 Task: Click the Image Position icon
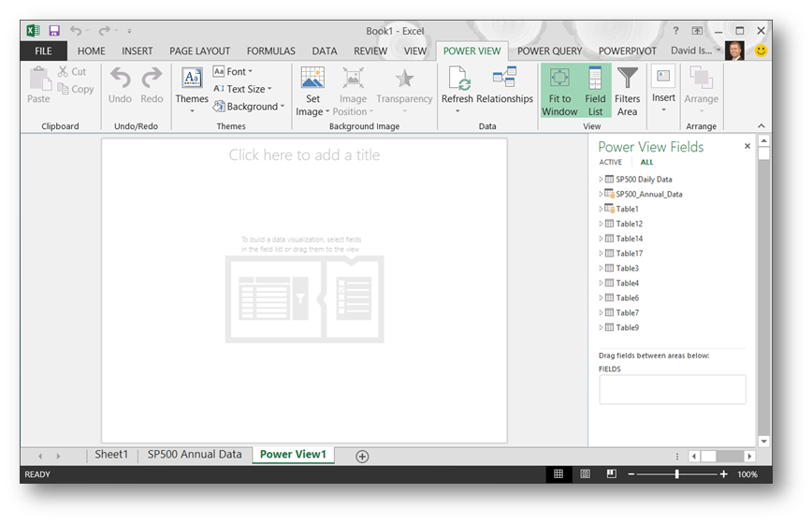(x=353, y=79)
